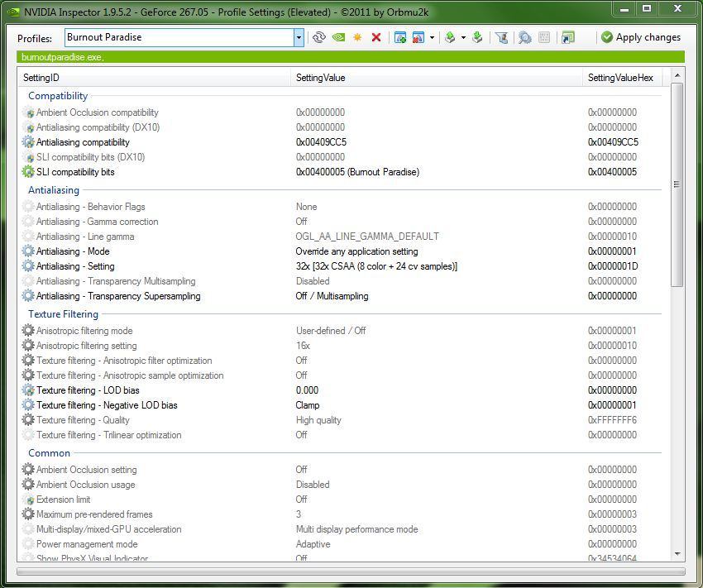Image resolution: width=703 pixels, height=588 pixels.
Task: Sort by the SettingID column header
Action: point(154,78)
